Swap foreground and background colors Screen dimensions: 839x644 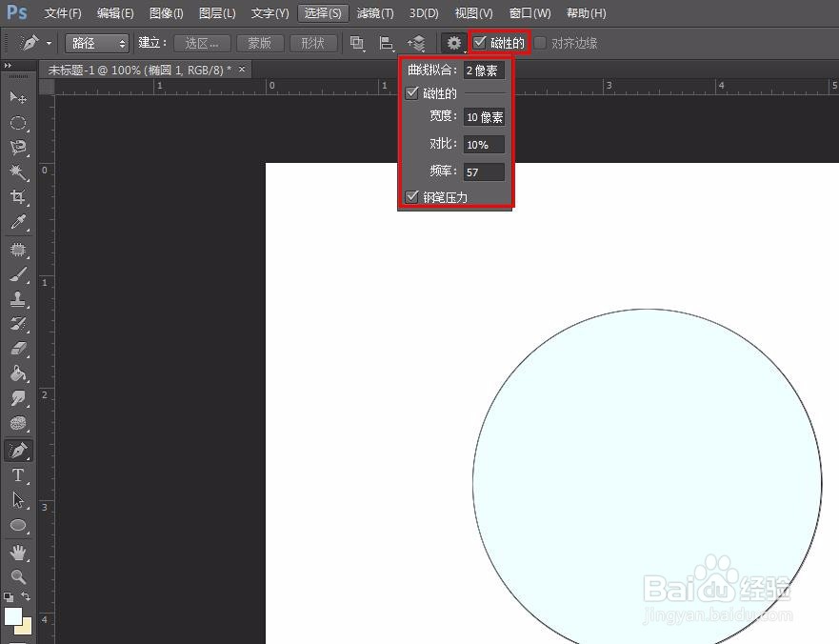pyautogui.click(x=26, y=596)
